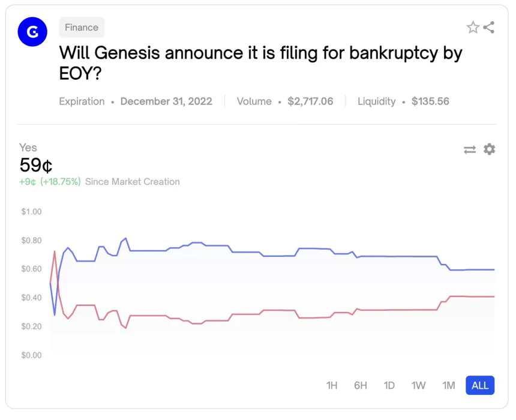Switch the displayed outcome with the swap arrows
The image size is (516, 420).
click(470, 149)
